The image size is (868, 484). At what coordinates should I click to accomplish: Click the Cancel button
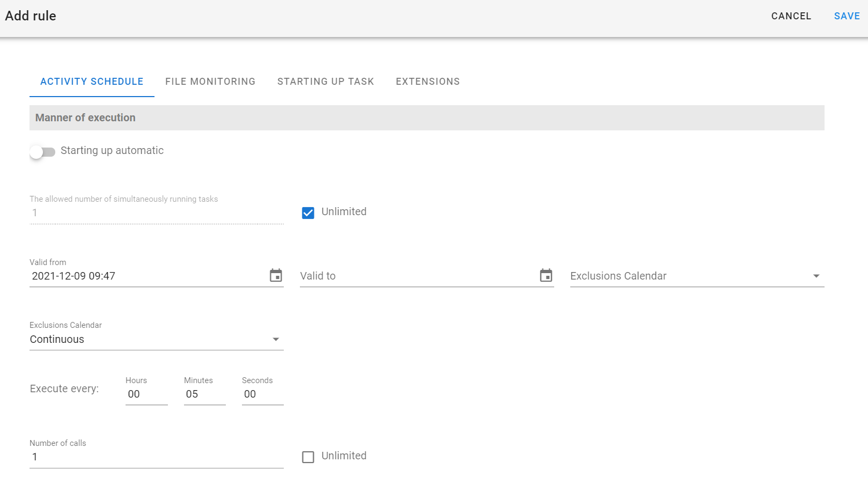[x=791, y=16]
